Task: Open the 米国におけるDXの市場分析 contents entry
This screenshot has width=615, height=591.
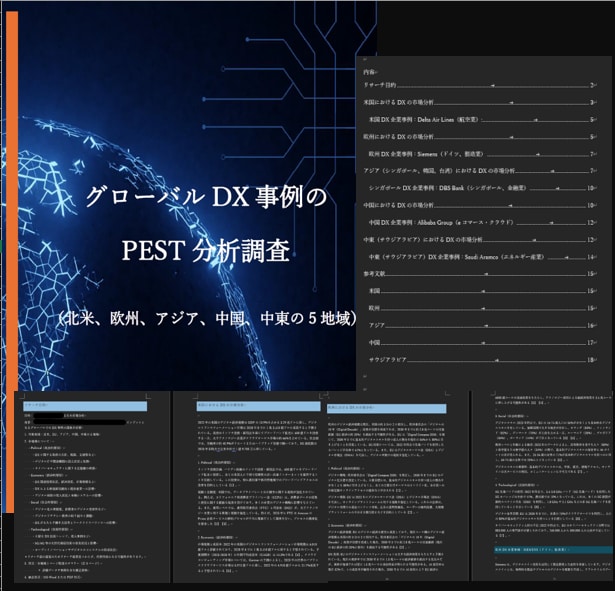Action: coord(479,102)
